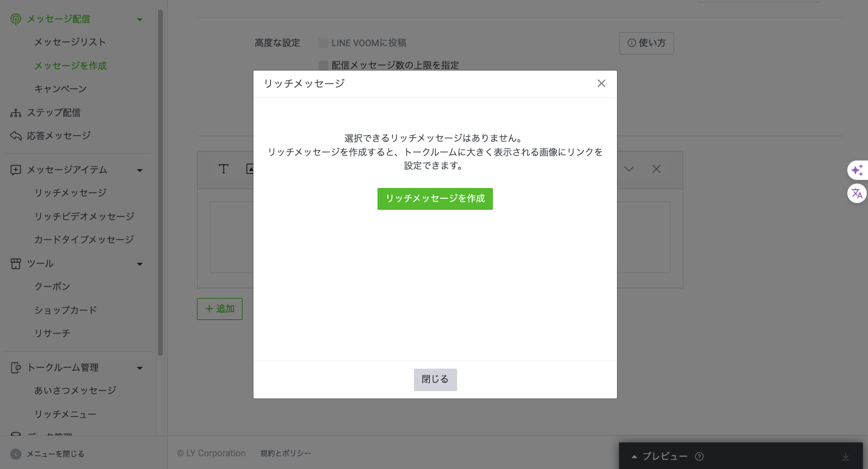The image size is (868, 469).
Task: Open the リッチメッセージ sidebar menu item
Action: click(x=70, y=193)
